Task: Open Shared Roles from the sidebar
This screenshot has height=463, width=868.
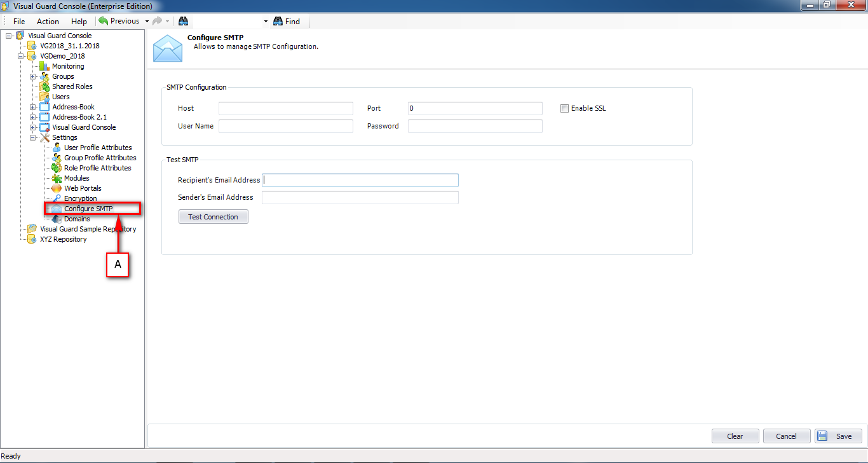Action: tap(46, 86)
